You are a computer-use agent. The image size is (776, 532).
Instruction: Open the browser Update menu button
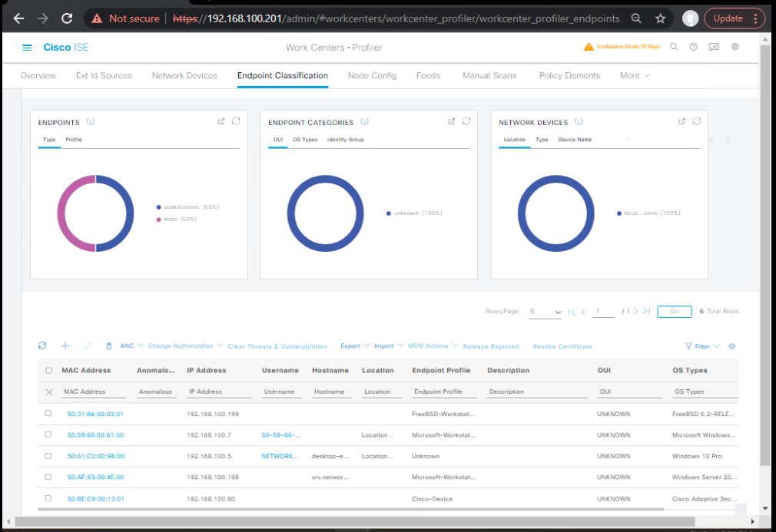point(735,18)
